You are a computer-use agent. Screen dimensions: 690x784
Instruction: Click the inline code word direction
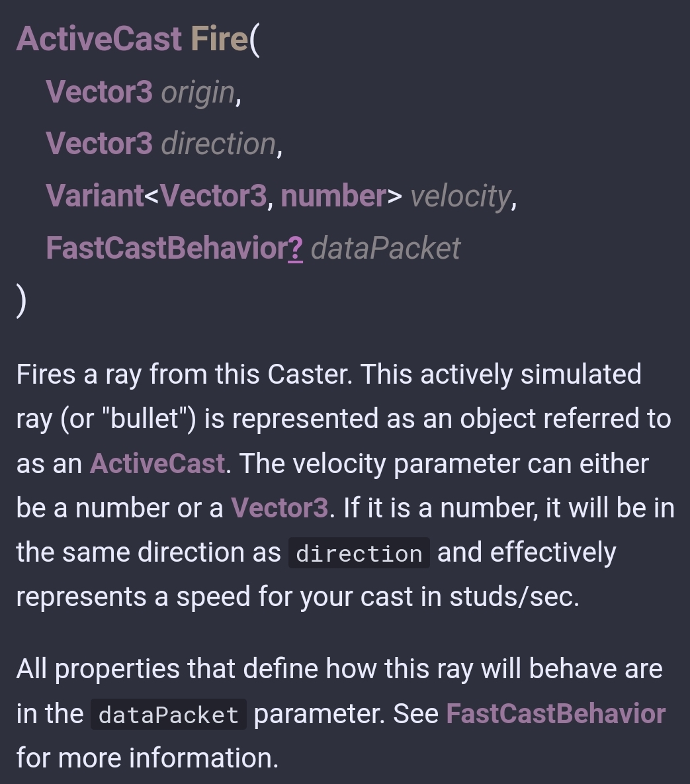pos(359,554)
